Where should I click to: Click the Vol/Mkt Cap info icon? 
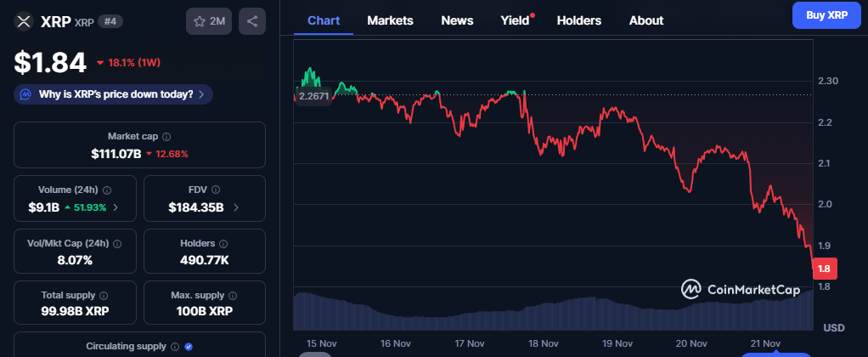tap(116, 243)
